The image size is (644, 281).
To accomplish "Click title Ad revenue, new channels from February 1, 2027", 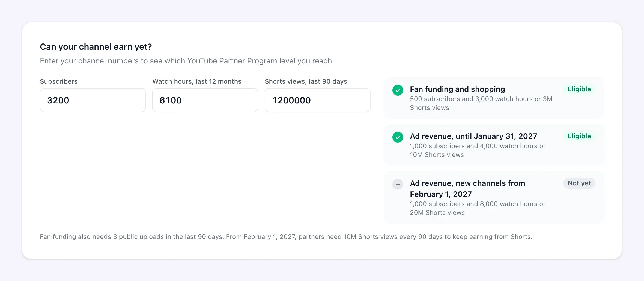I will (467, 189).
